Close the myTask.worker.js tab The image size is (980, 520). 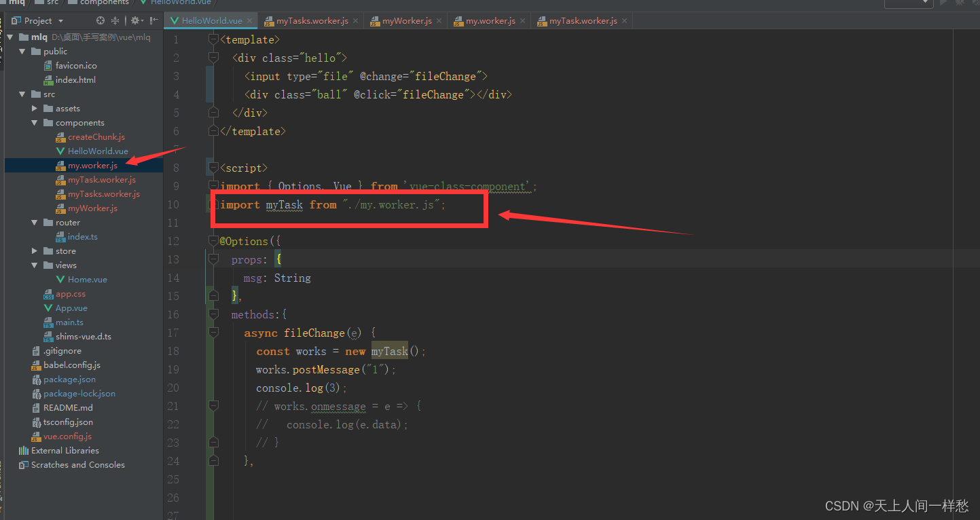tap(625, 21)
